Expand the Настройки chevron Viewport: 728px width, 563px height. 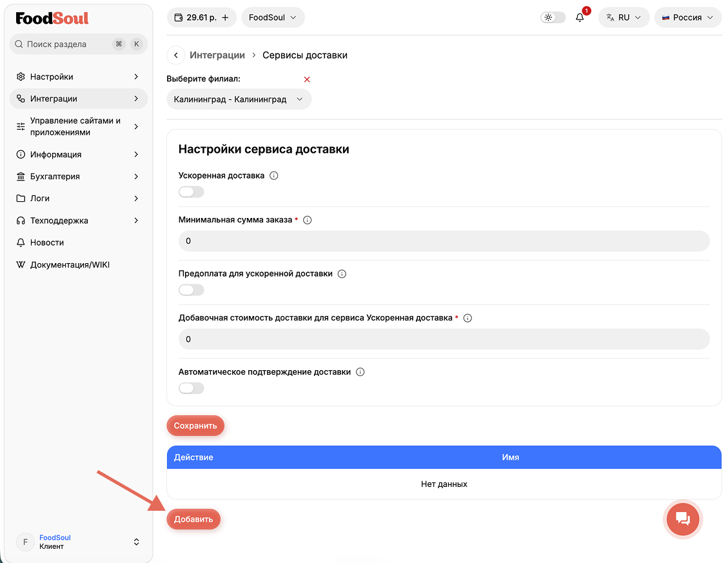[x=136, y=77]
